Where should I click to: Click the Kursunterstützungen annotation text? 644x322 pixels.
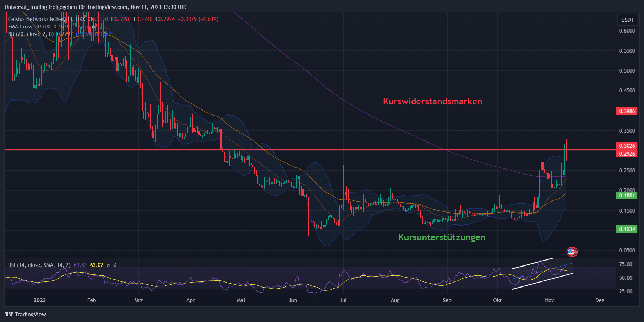click(442, 237)
